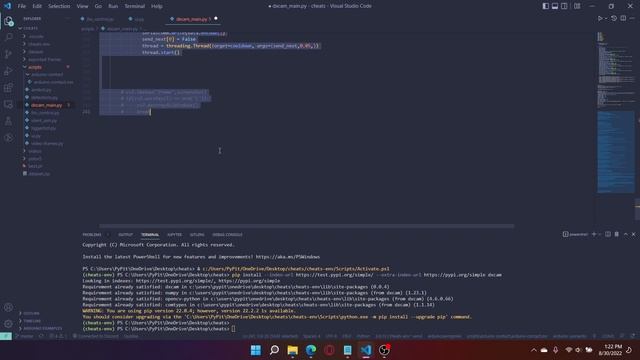
Task: Open the dropdown arrow next to the Run play button
Action: point(606,18)
